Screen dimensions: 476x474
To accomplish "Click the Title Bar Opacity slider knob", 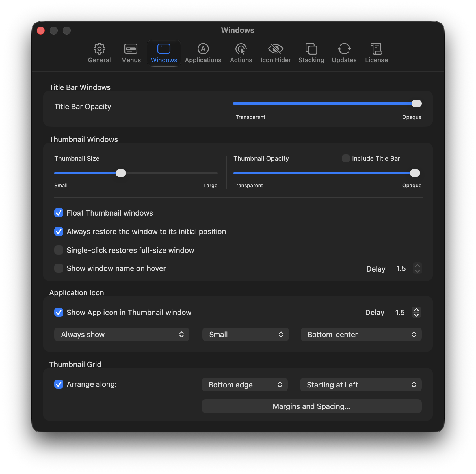I will (x=416, y=104).
